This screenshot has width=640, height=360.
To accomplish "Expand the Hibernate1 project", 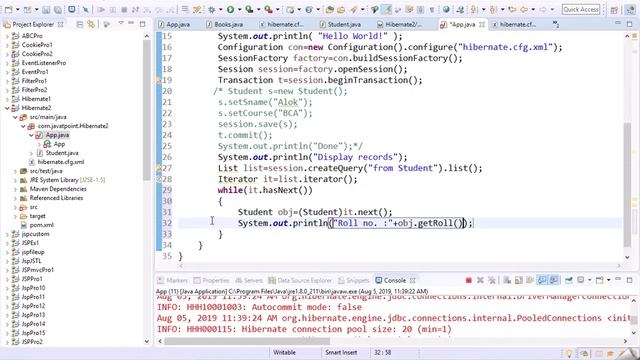I will (7, 99).
